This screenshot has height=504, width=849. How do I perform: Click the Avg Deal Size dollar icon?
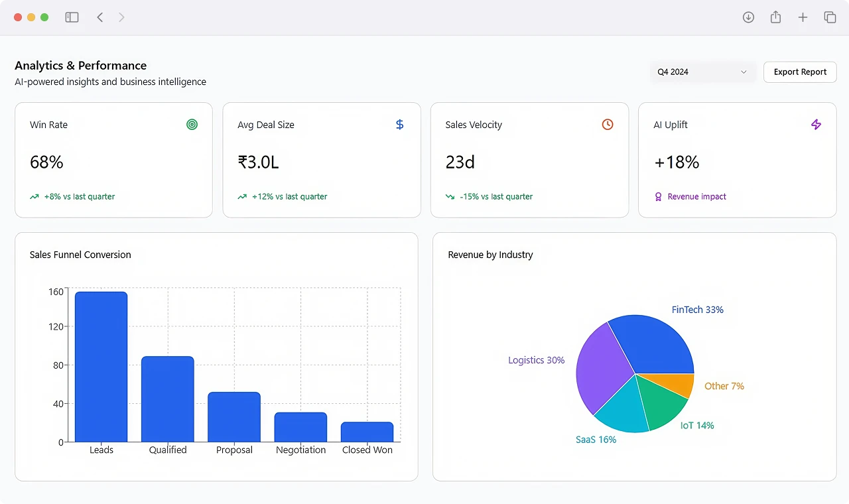pos(399,124)
